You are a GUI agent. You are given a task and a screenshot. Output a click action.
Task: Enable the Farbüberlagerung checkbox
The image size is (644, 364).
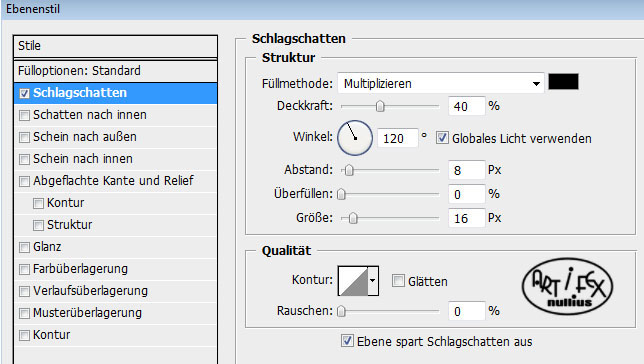(x=24, y=270)
